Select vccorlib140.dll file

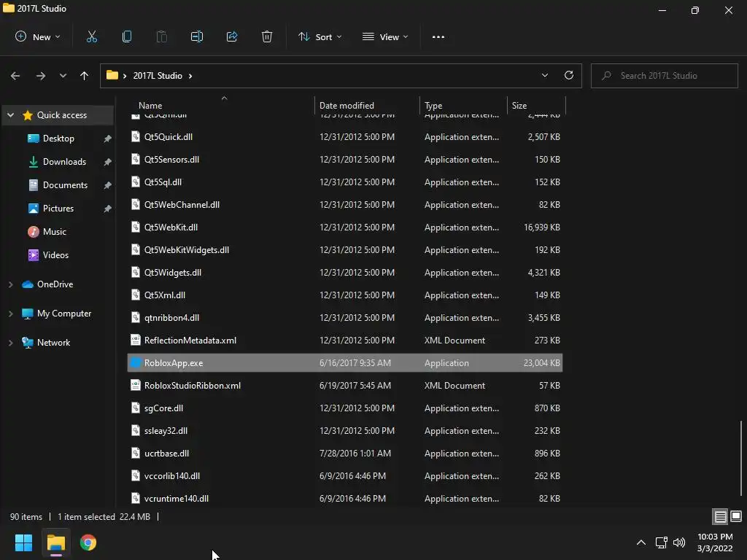coord(345,475)
